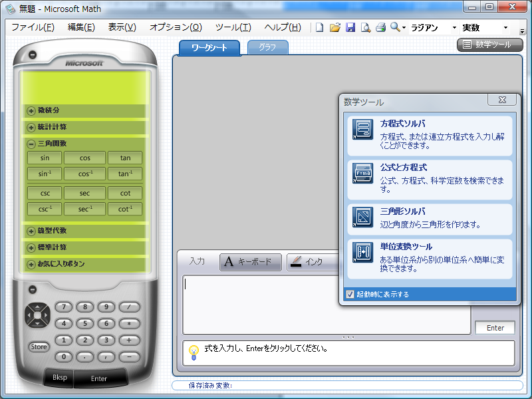This screenshot has height=399, width=532.
Task: Click the input pane splitter dots
Action: click(x=348, y=337)
